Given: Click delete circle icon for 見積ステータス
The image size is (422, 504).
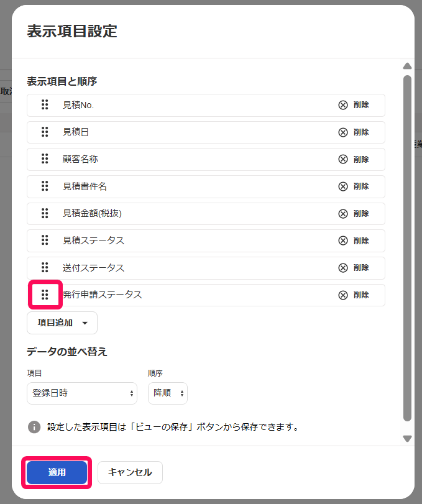Looking at the screenshot, I should click(x=343, y=241).
